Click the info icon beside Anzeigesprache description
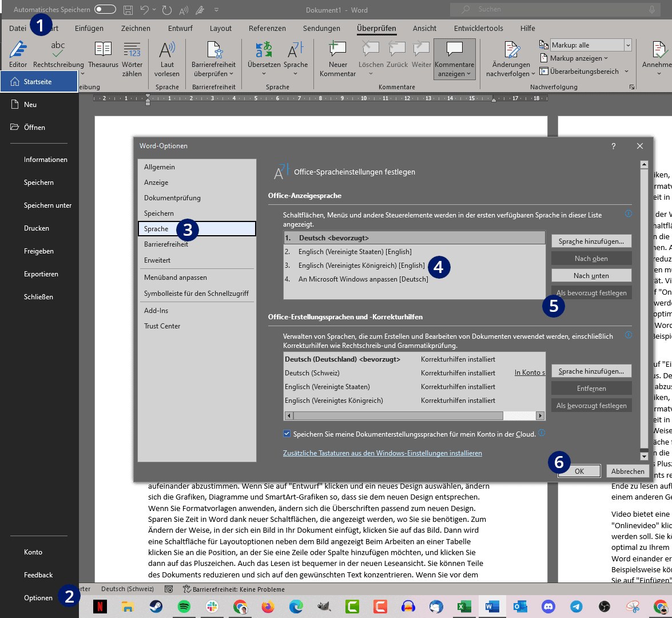 pyautogui.click(x=629, y=213)
